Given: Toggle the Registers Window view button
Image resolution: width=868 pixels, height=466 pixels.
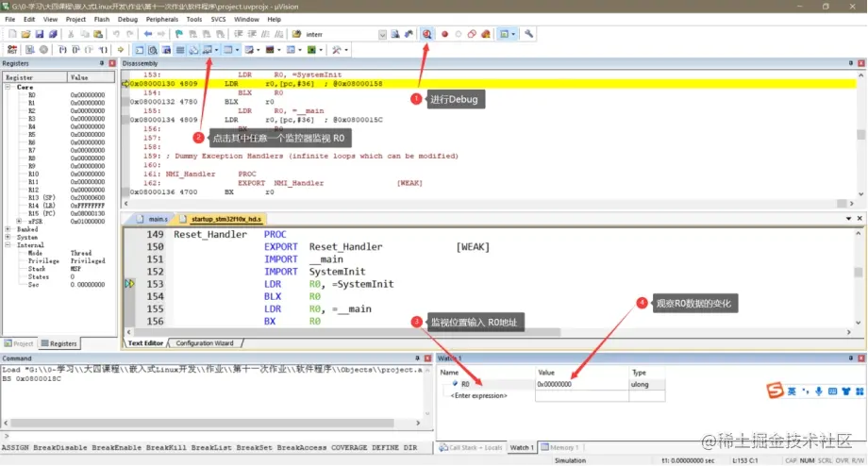Looking at the screenshot, I should point(180,50).
